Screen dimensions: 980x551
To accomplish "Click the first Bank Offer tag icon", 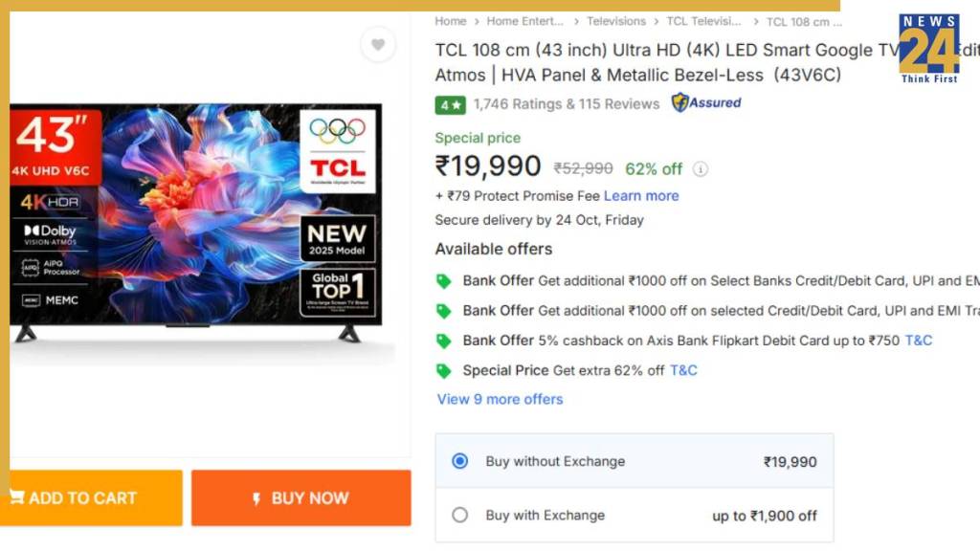I will point(444,281).
